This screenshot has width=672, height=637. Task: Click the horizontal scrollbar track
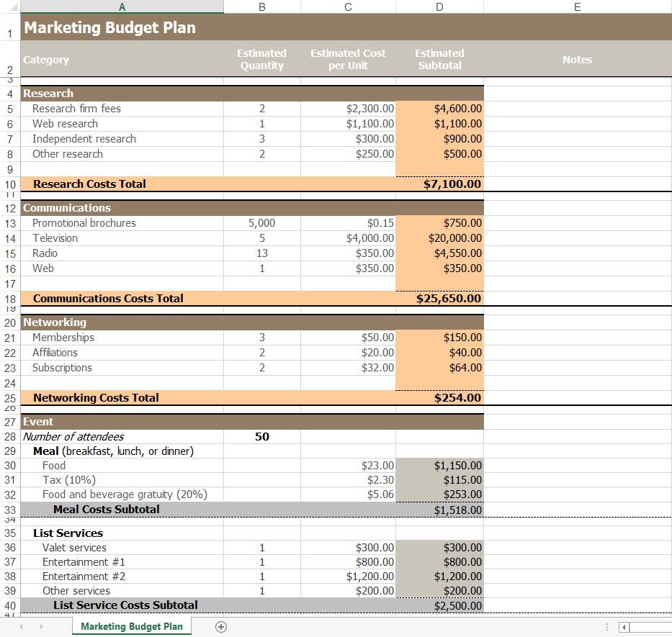[648, 627]
